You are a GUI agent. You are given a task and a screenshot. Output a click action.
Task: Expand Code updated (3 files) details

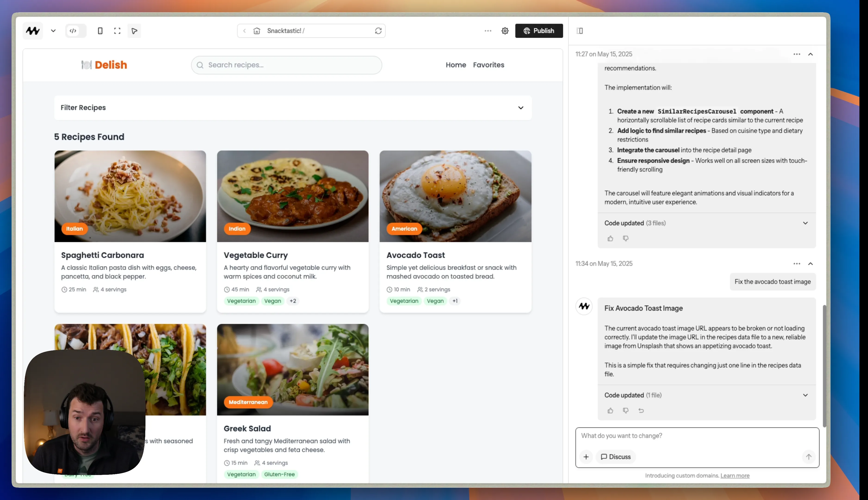click(805, 223)
